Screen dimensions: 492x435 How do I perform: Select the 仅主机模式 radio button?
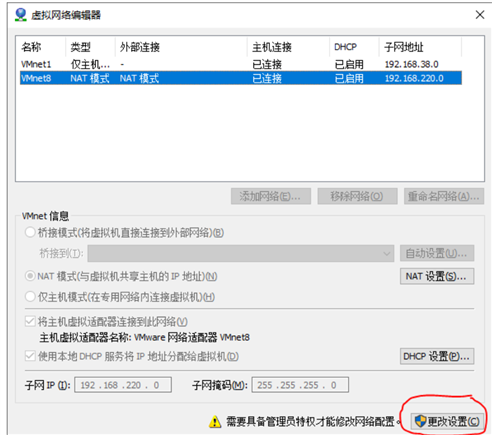[30, 297]
